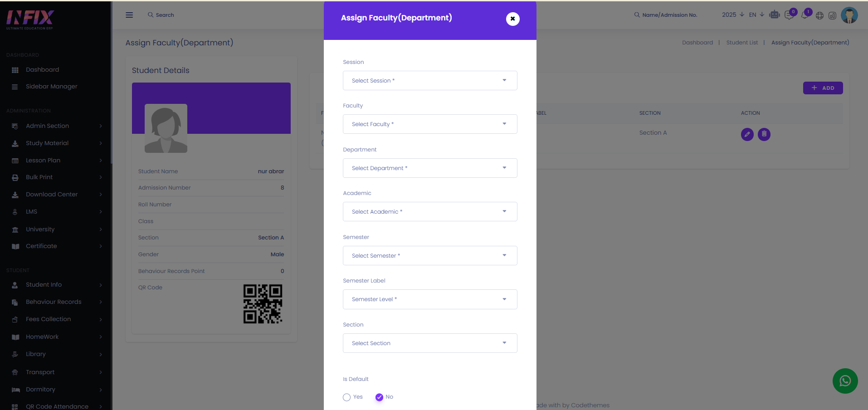This screenshot has width=868, height=410.
Task: Expand the LMS menu
Action: point(57,211)
